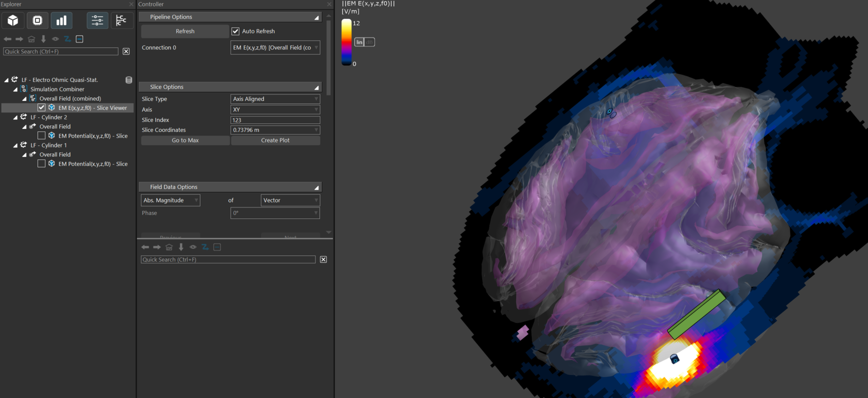Screen dimensions: 868x398
Task: Click the database icon beside LF - Electro Ohmic
Action: click(128, 80)
